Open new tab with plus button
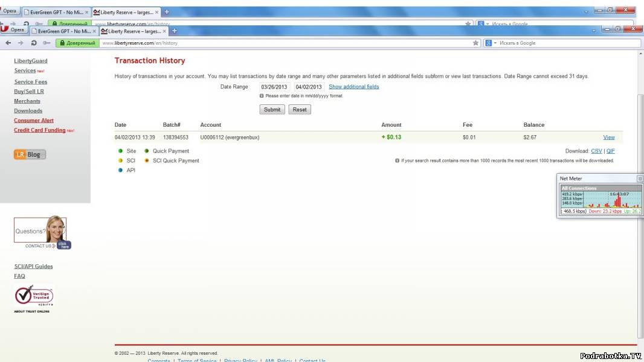Image resolution: width=644 pixels, height=362 pixels. pyautogui.click(x=174, y=30)
